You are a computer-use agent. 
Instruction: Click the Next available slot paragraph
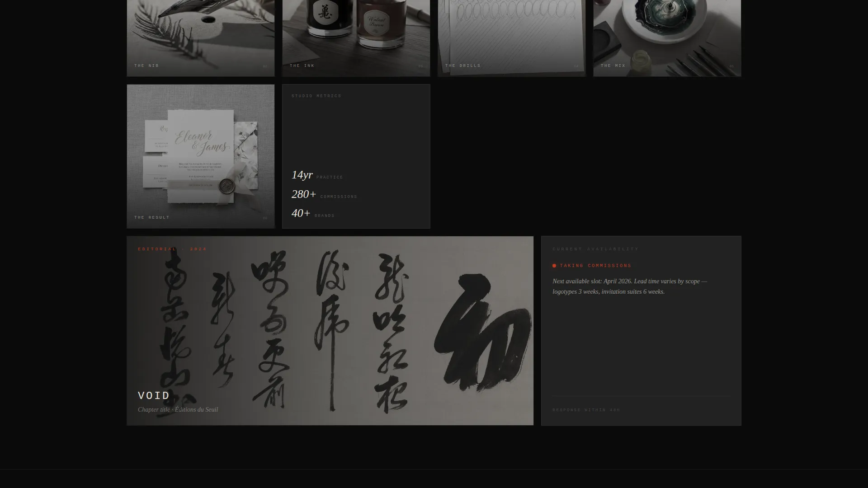point(630,286)
